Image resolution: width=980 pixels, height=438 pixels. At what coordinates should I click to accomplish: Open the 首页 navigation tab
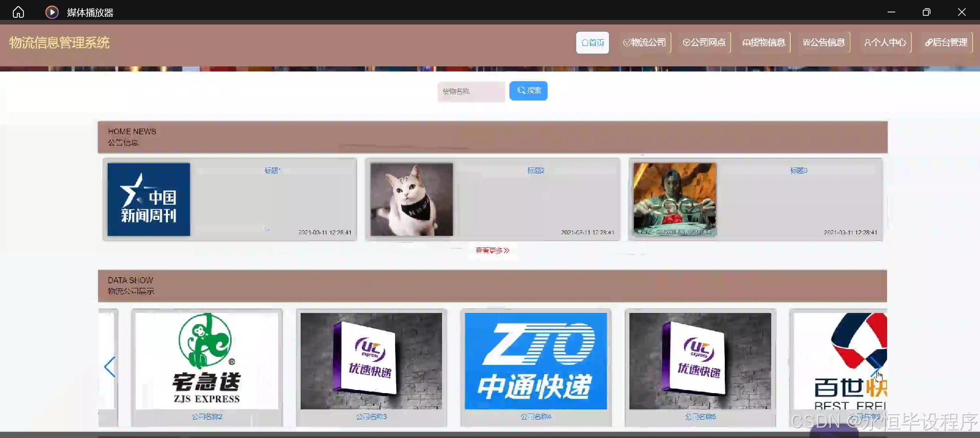(x=593, y=42)
